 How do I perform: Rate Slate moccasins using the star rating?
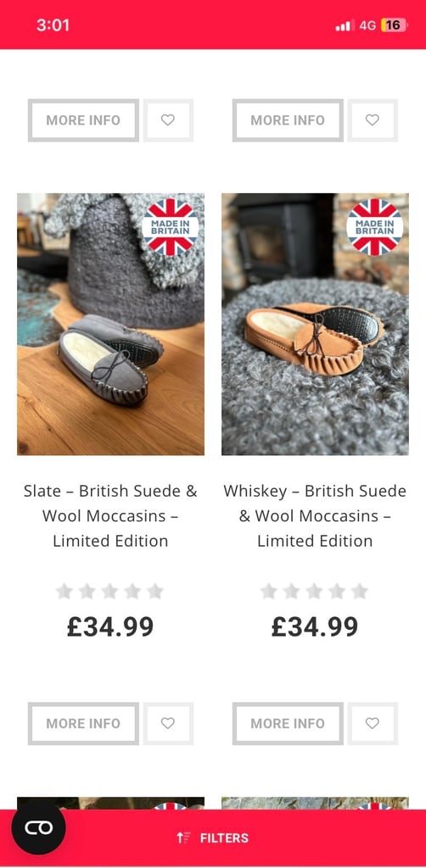109,591
